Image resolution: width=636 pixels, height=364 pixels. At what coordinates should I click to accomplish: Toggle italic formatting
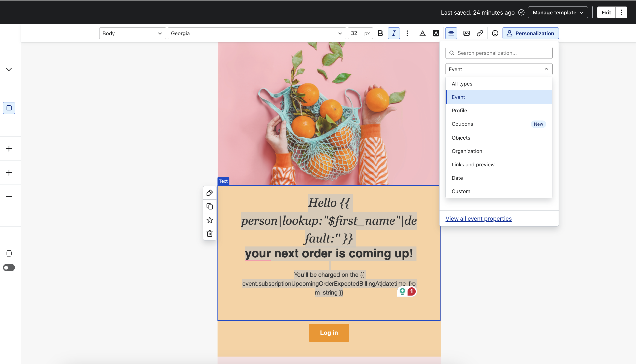tap(394, 33)
